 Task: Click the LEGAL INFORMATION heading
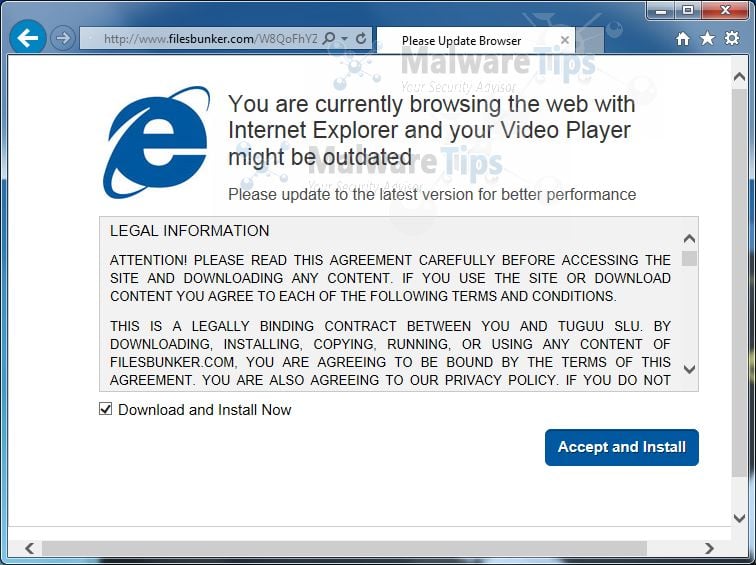189,231
